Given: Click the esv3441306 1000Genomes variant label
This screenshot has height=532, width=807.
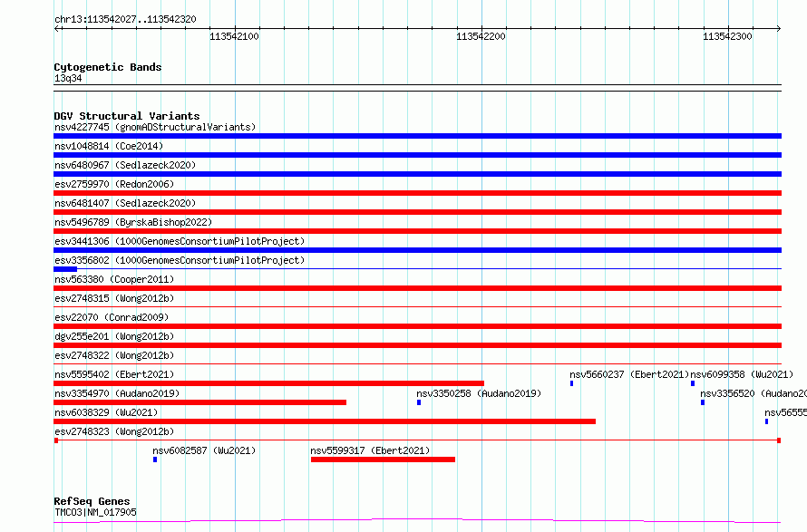Looking at the screenshot, I should click(180, 241).
